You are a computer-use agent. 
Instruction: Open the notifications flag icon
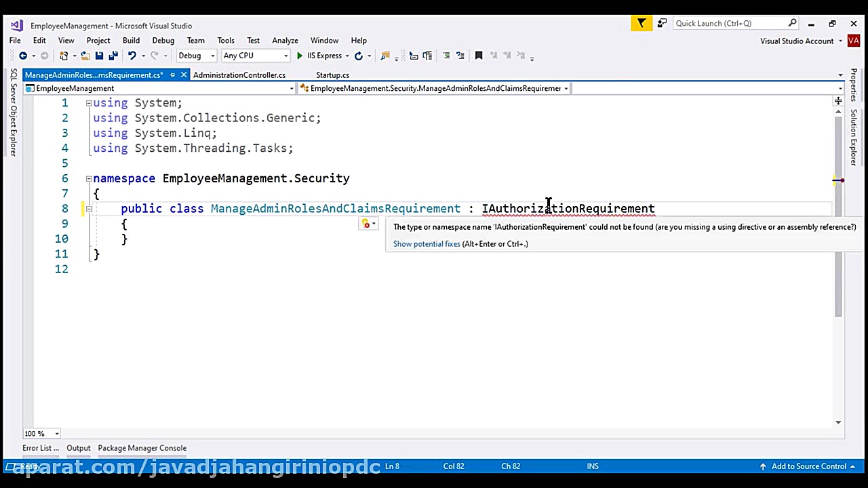pyautogui.click(x=641, y=24)
